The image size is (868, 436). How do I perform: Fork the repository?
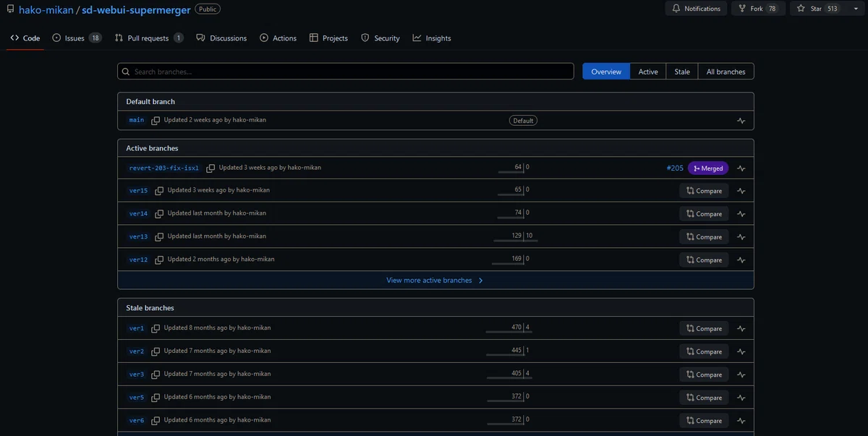pyautogui.click(x=758, y=9)
